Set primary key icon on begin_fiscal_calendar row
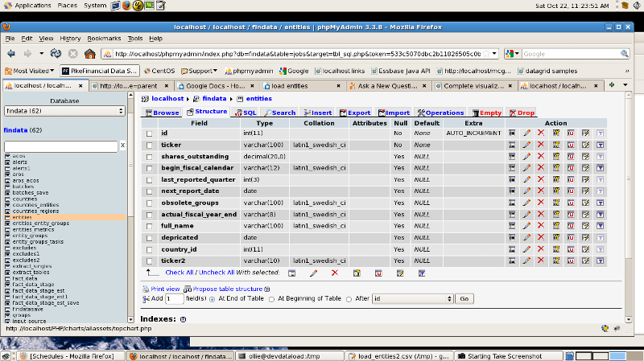Image resolution: width=644 pixels, height=361 pixels. pos(556,168)
